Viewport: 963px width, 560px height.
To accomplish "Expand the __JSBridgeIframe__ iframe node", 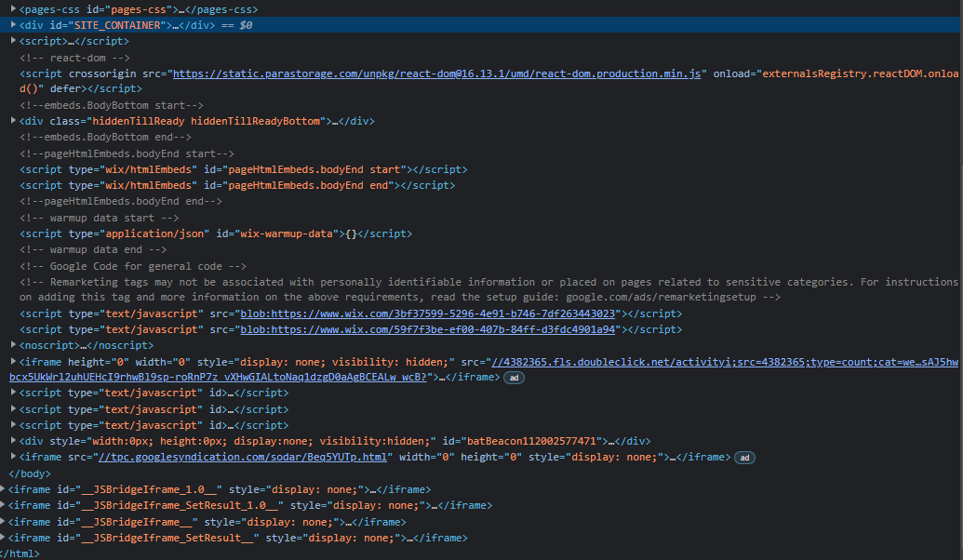I will pos(3,521).
